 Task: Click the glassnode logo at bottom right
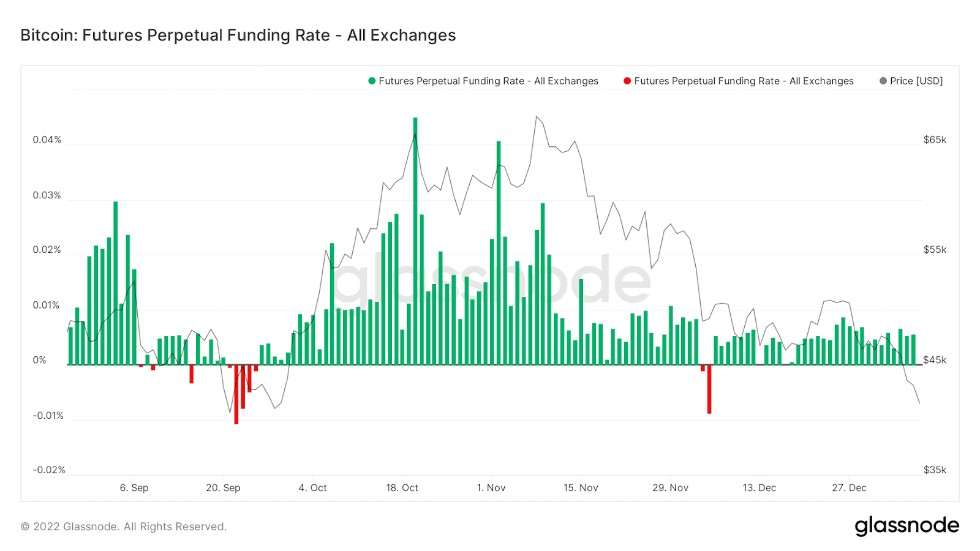coord(907,526)
